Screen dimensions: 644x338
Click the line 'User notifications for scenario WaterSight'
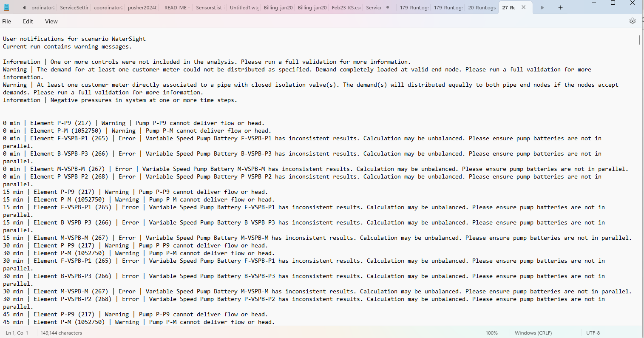(x=74, y=39)
